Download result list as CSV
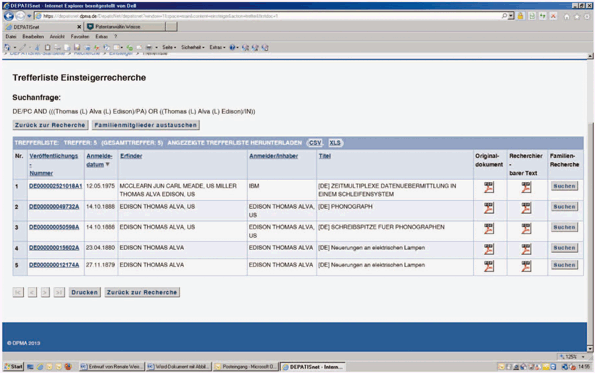This screenshot has height=373, width=595. pos(315,143)
